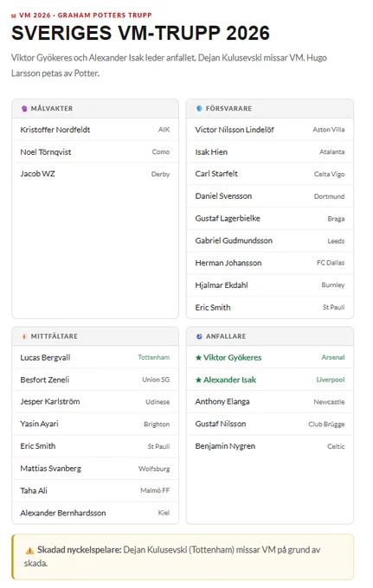Image resolution: width=373 pixels, height=588 pixels.
Task: Click the Celta Vigo club label
Action: [x=329, y=174]
